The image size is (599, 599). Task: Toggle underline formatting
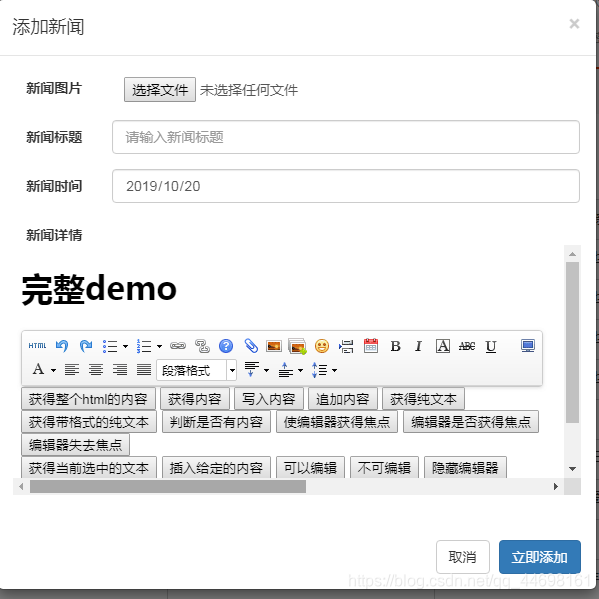tap(491, 346)
